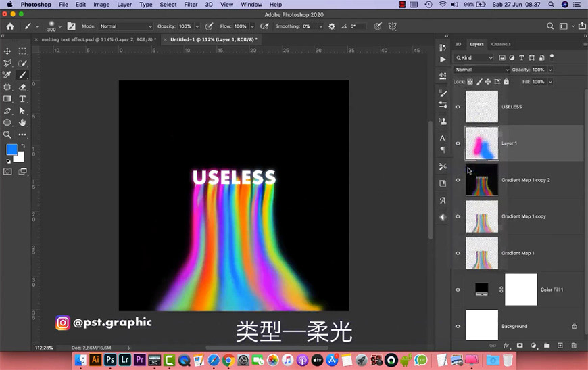Click the foreground blue color swatch

pos(11,149)
